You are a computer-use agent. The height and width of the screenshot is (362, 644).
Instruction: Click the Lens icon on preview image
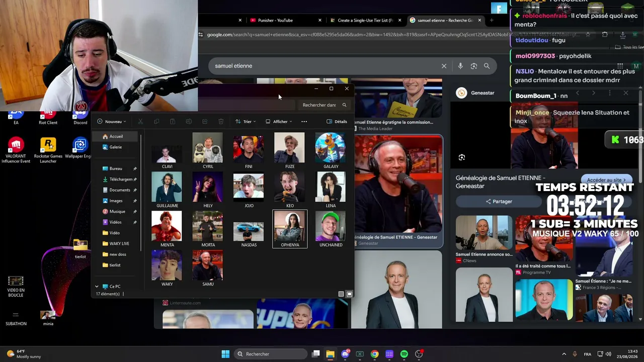pos(462,157)
